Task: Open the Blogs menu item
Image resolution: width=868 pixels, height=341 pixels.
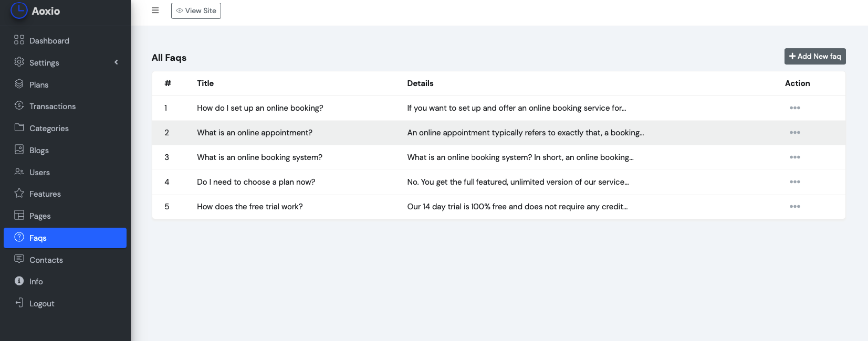Action: [39, 151]
